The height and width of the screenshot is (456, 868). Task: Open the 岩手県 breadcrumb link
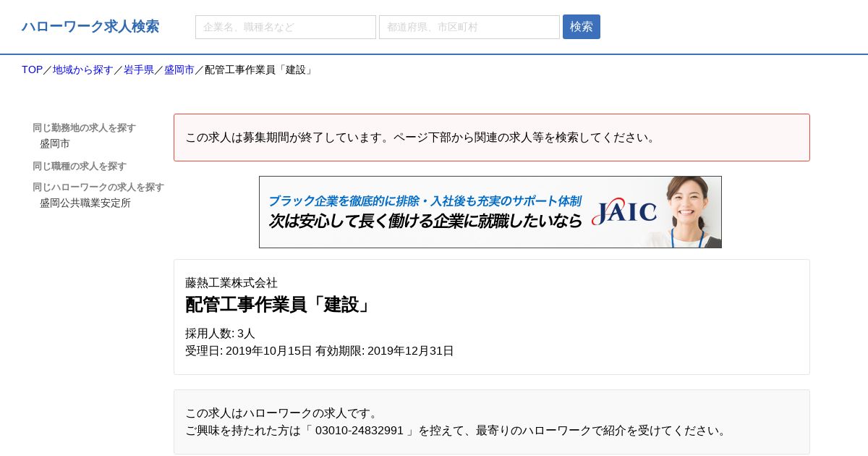(139, 69)
